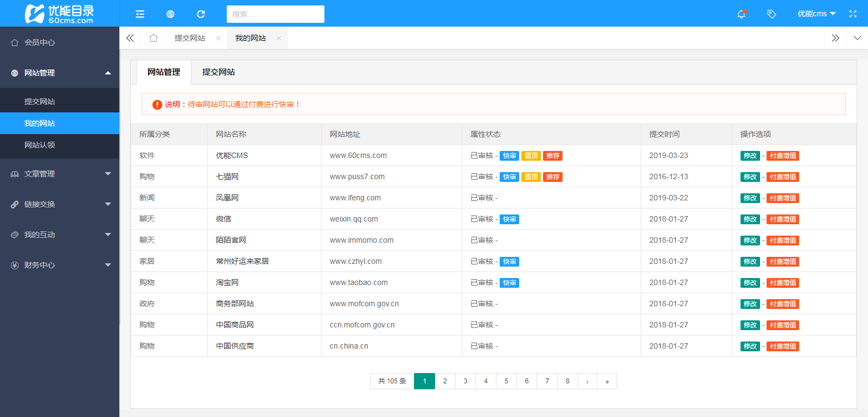The width and height of the screenshot is (868, 417).
Task: Close the 提交网站 page tab
Action: tap(218, 38)
